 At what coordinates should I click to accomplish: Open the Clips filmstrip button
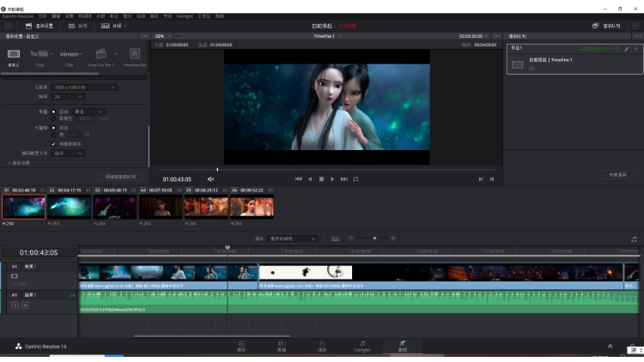click(112, 26)
